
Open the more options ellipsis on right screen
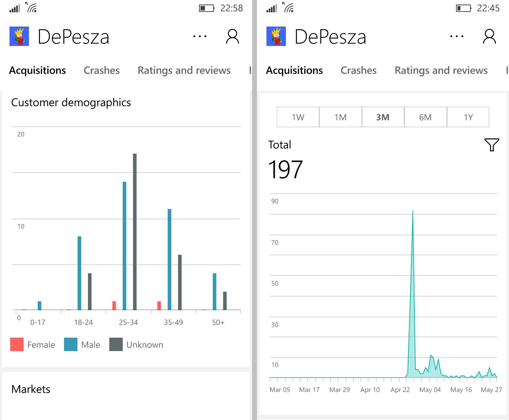pos(457,36)
